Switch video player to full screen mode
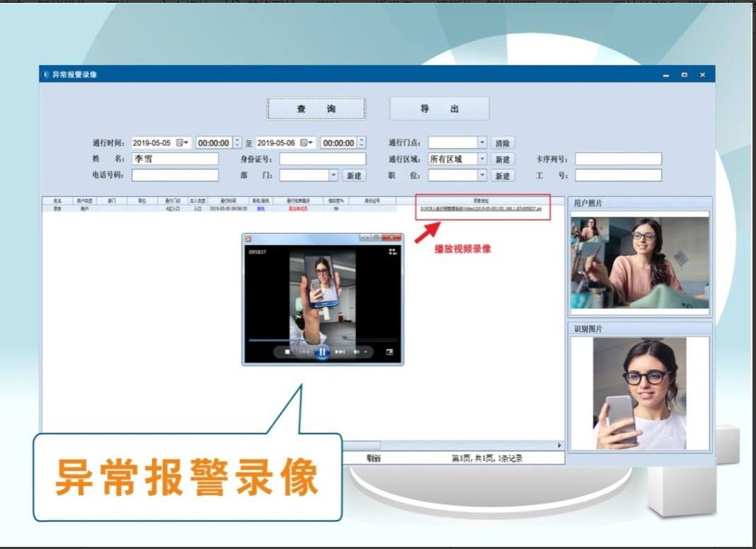The image size is (756, 549). tap(389, 352)
